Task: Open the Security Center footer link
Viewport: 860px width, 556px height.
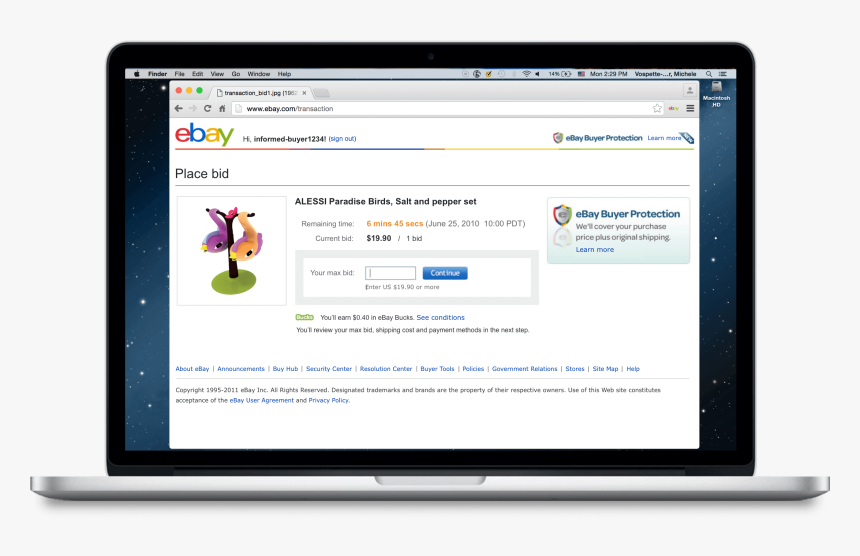Action: (x=329, y=369)
